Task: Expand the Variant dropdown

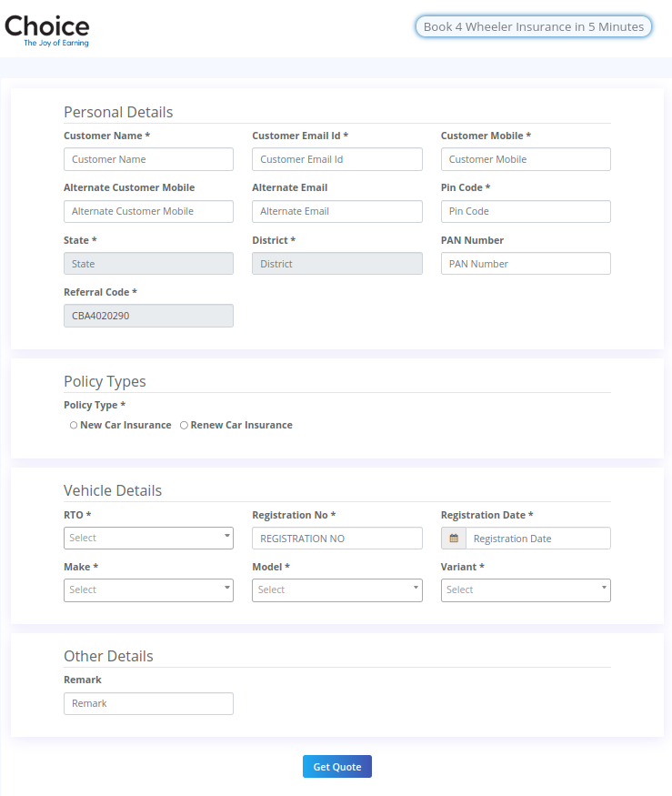Action: click(526, 589)
